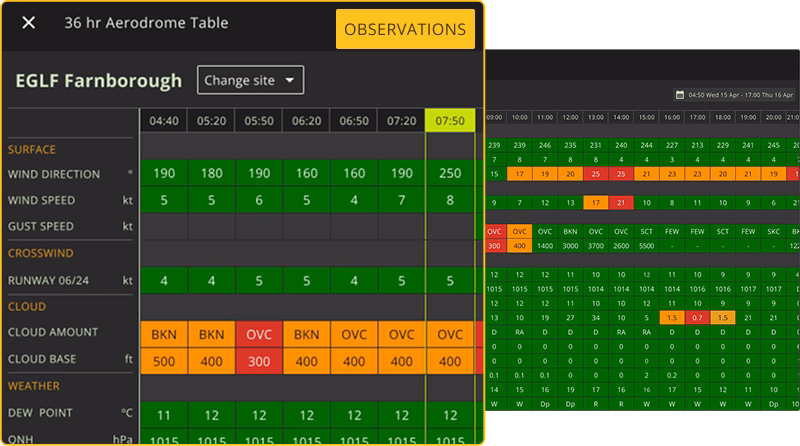The height and width of the screenshot is (446, 800).
Task: Click wind speed 8 in the 07:50 column
Action: [449, 200]
